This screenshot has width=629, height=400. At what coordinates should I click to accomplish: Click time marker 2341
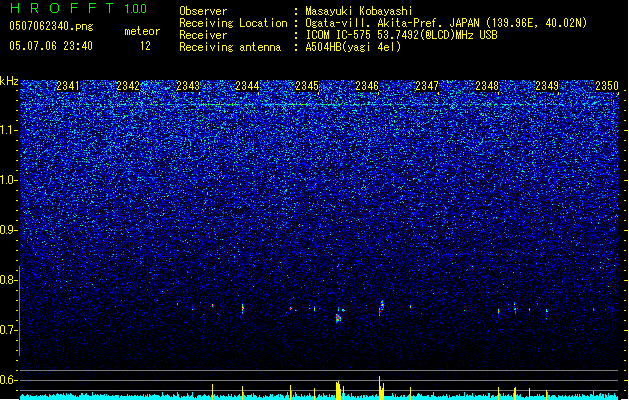point(68,86)
